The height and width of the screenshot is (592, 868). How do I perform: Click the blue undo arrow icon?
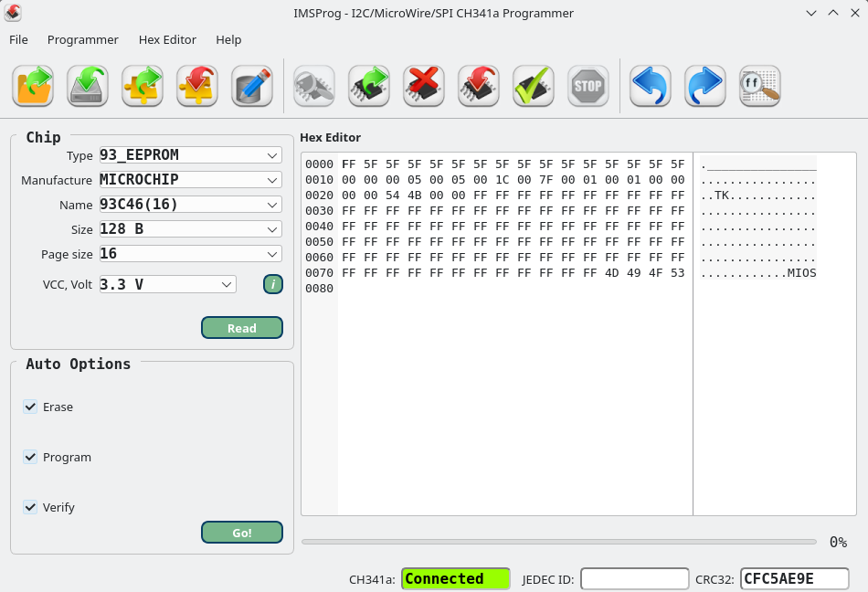[x=650, y=86]
